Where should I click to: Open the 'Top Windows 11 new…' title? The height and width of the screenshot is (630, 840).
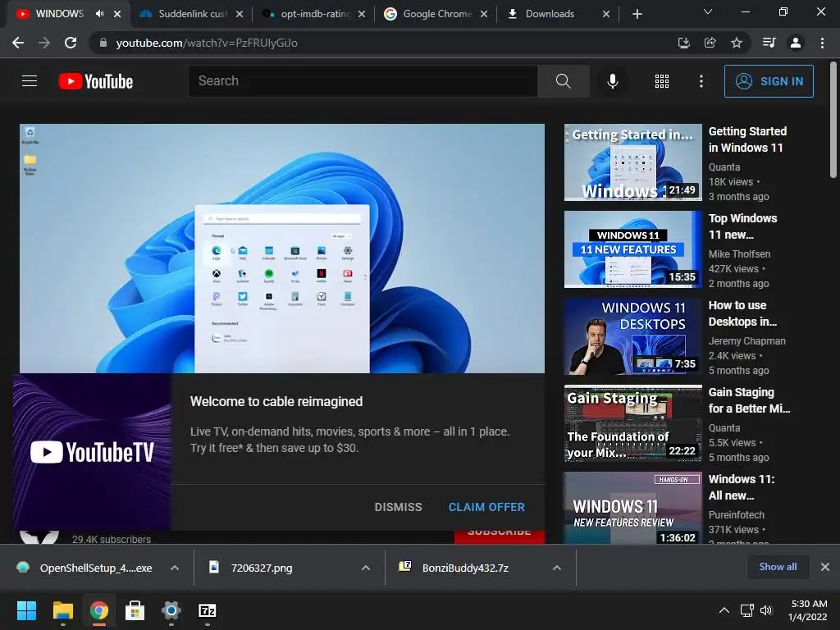(x=742, y=226)
